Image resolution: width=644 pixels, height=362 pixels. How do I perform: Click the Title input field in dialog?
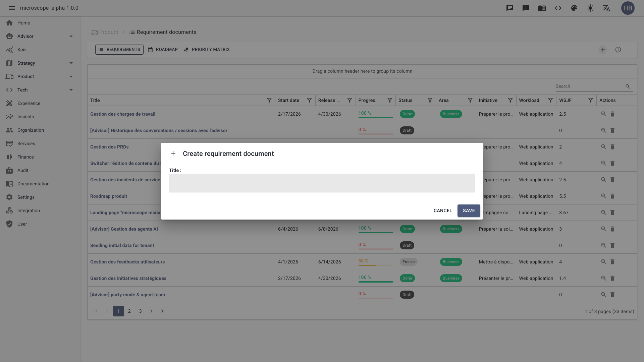click(322, 183)
